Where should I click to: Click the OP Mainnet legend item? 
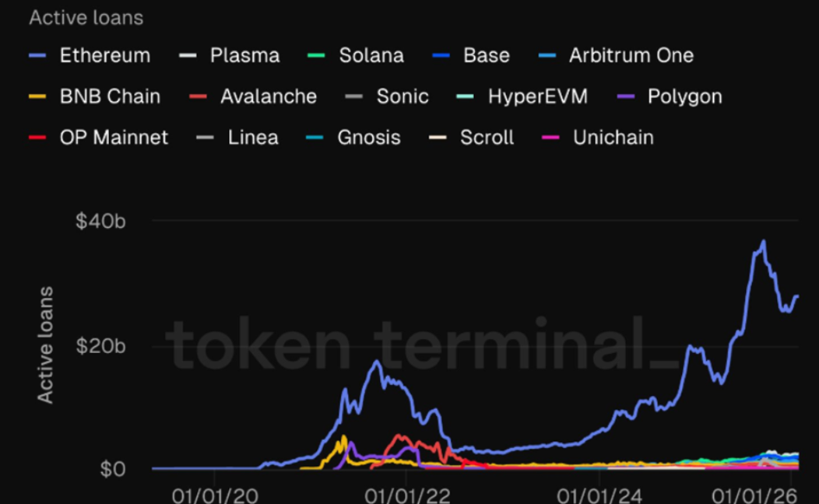pyautogui.click(x=113, y=138)
